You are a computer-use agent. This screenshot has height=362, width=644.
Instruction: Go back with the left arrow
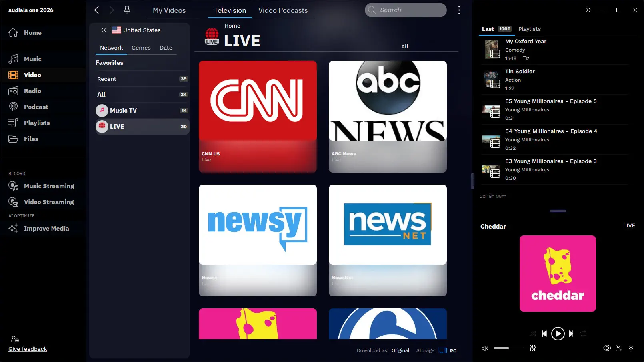(97, 10)
